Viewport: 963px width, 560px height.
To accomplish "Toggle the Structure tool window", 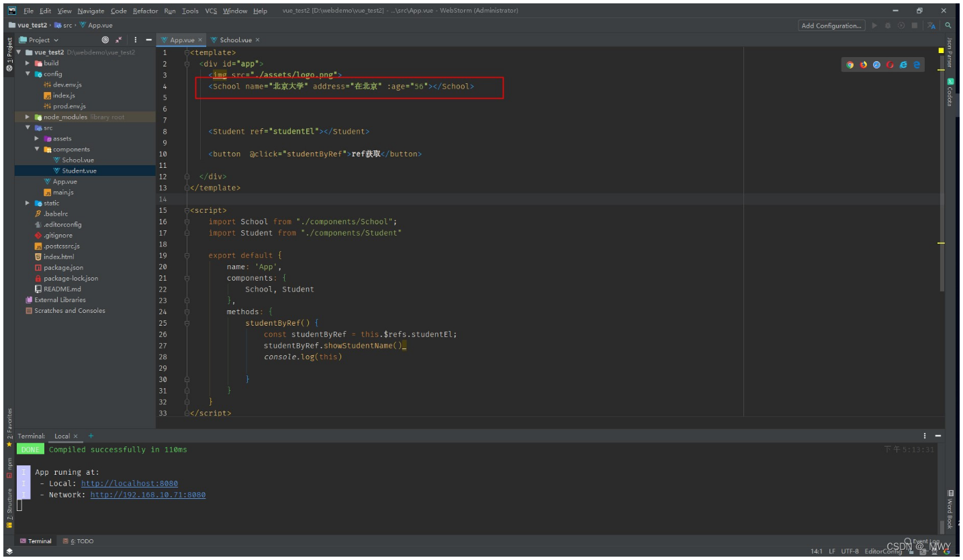I will [x=9, y=504].
